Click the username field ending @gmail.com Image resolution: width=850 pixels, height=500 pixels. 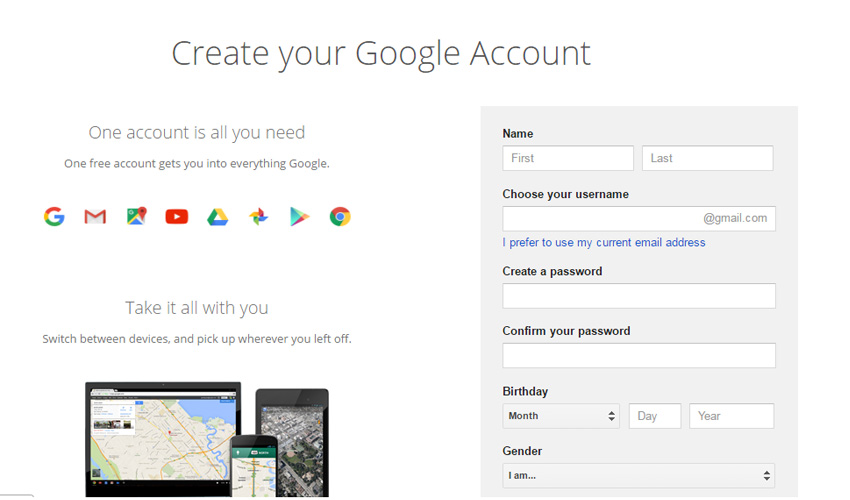click(x=639, y=219)
